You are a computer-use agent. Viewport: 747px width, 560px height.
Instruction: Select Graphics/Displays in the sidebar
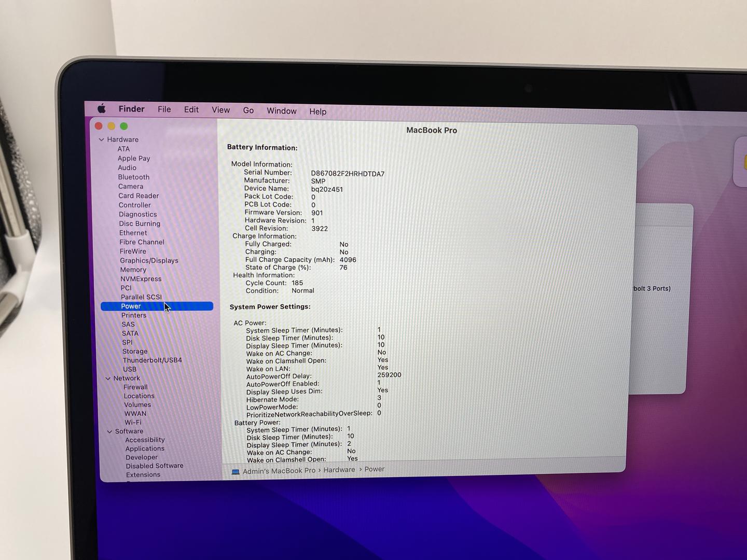[x=149, y=260]
